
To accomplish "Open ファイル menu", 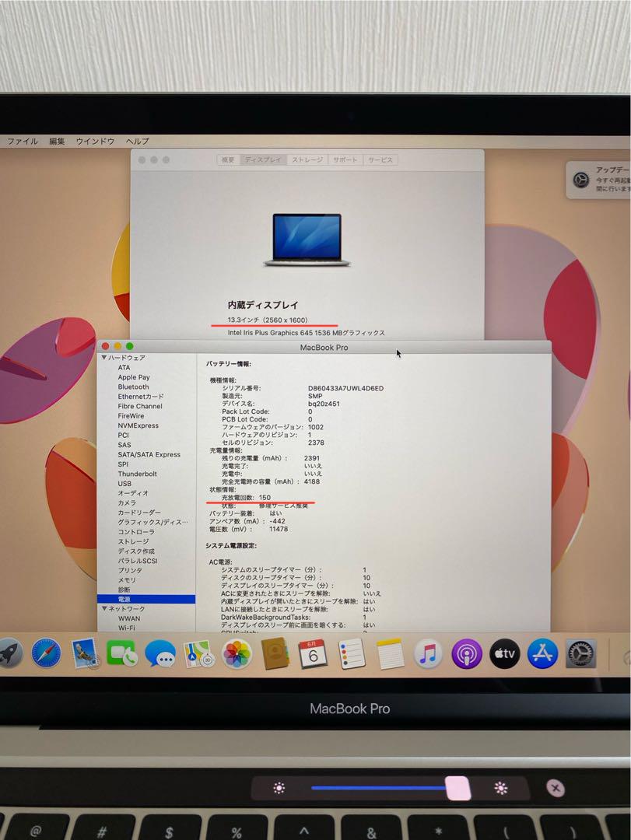I will point(23,142).
